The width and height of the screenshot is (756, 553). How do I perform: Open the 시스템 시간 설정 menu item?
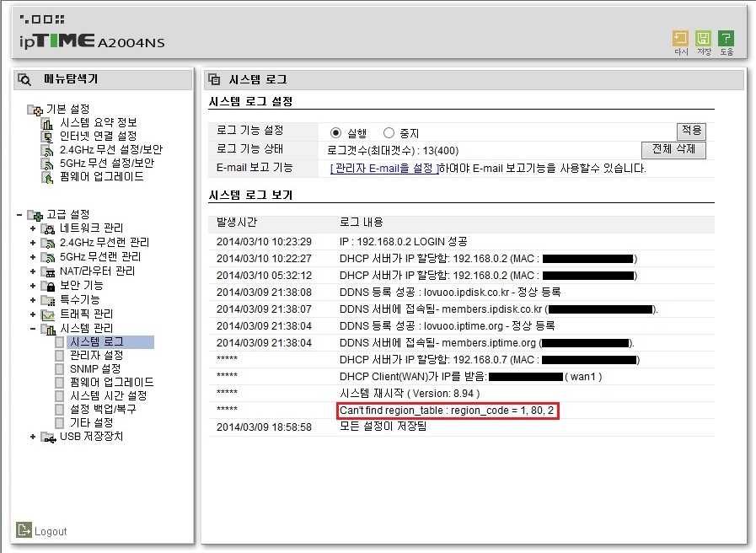point(109,396)
